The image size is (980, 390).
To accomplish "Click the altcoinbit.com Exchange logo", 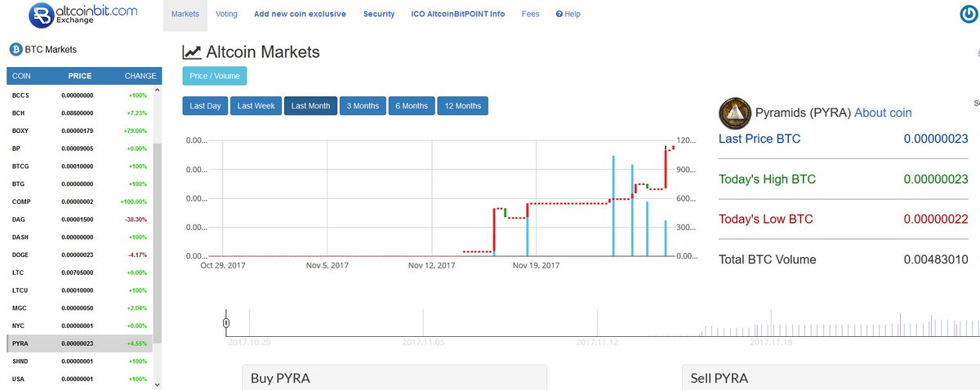I will coord(83,15).
